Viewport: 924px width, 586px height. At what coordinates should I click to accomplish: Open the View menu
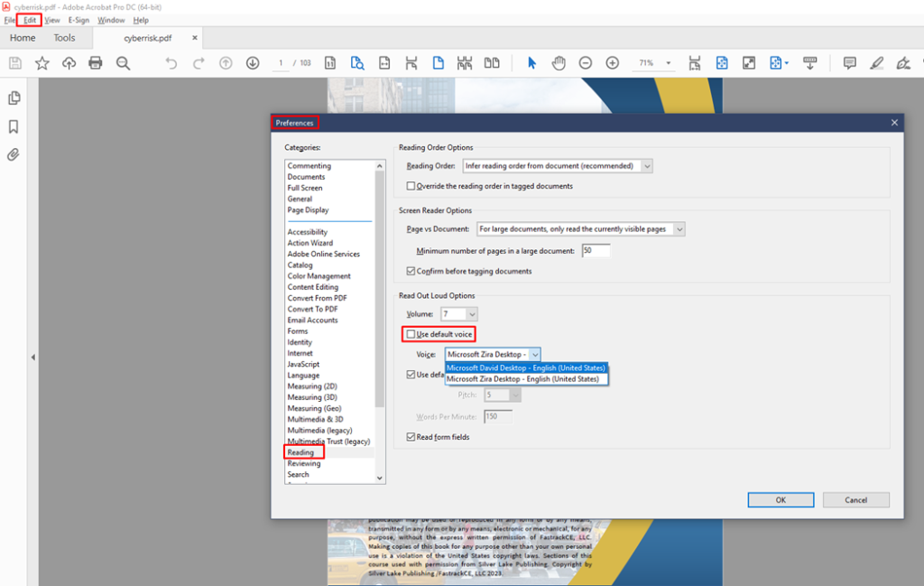point(51,20)
